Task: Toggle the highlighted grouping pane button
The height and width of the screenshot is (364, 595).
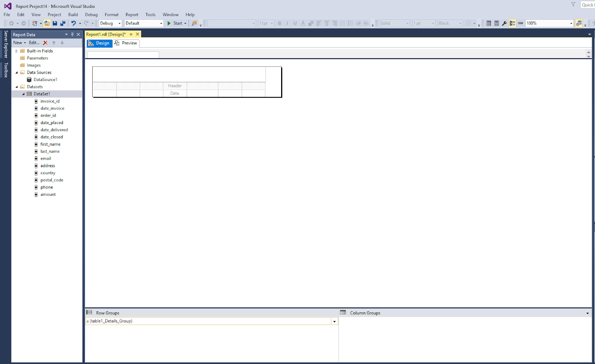Action: click(512, 23)
